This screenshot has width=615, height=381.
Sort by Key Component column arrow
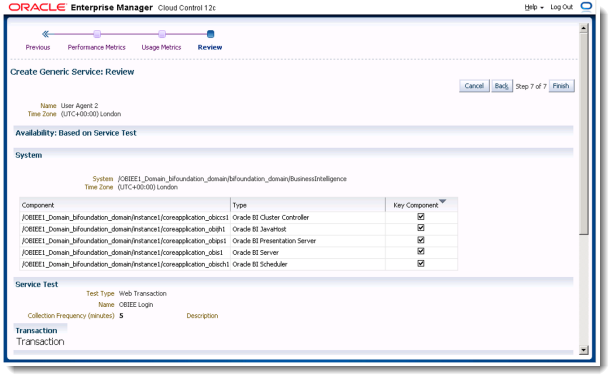click(443, 202)
